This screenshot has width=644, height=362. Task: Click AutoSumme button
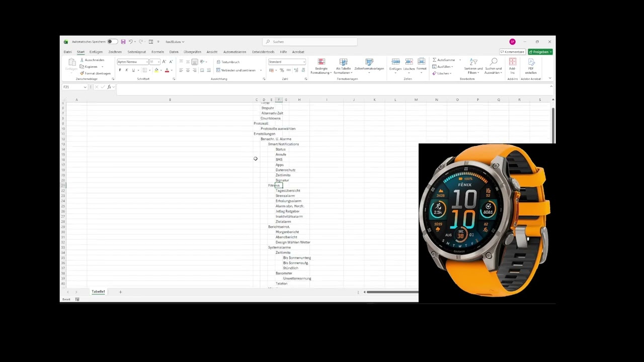(444, 60)
